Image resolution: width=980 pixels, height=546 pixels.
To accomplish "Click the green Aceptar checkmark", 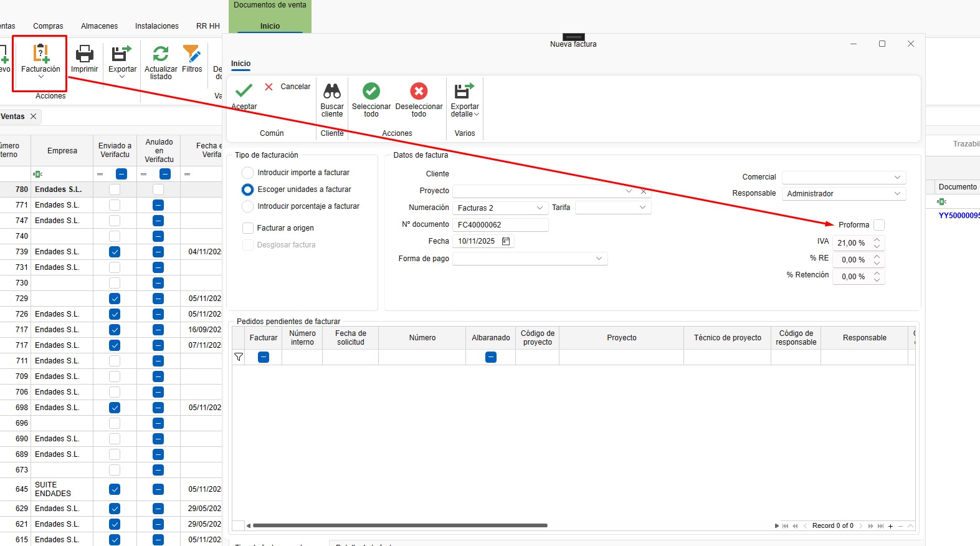I will pyautogui.click(x=244, y=92).
